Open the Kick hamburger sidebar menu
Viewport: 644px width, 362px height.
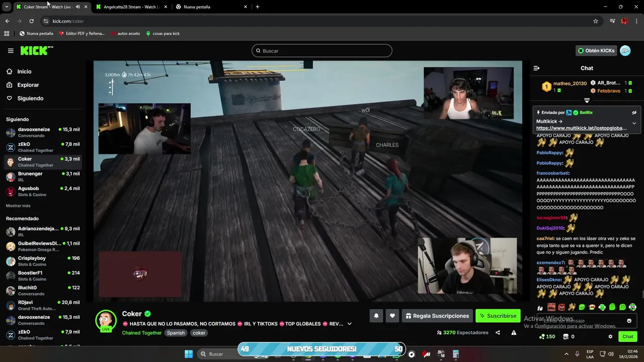11,51
